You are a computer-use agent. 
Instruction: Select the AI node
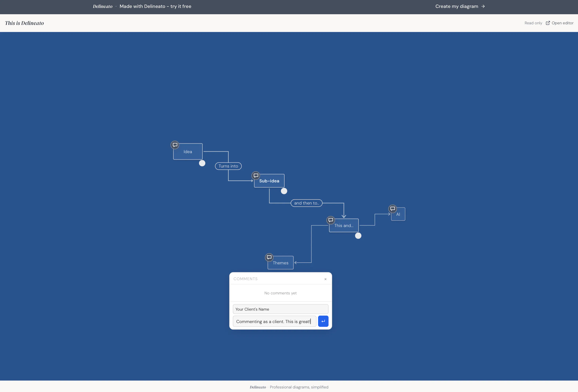(x=398, y=214)
